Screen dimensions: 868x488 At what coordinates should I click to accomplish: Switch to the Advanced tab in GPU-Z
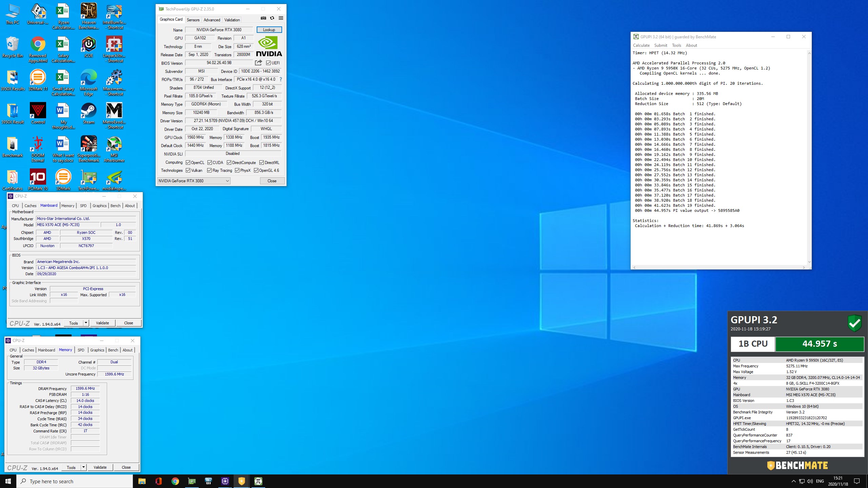[x=212, y=20]
